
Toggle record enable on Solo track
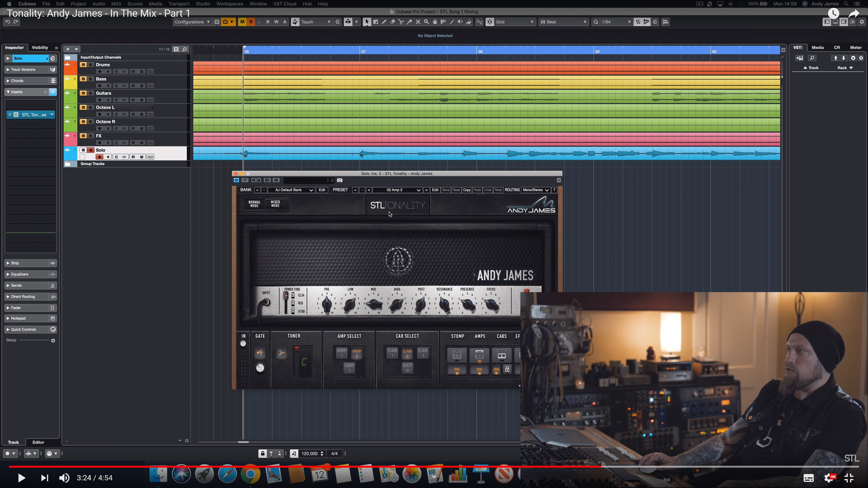pos(99,157)
